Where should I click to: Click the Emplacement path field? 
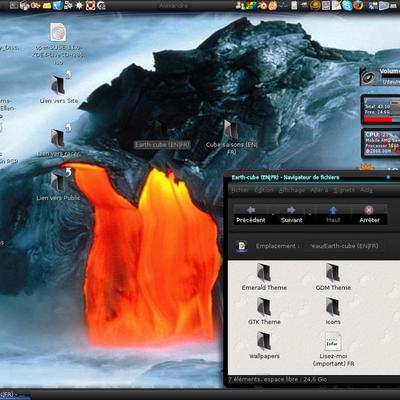pyautogui.click(x=344, y=246)
